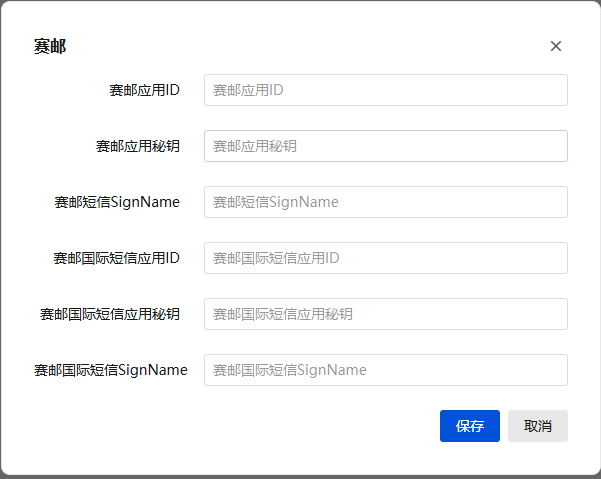
Task: Activate the 赛邮国际短信应用秘钥 input box
Action: coord(386,314)
